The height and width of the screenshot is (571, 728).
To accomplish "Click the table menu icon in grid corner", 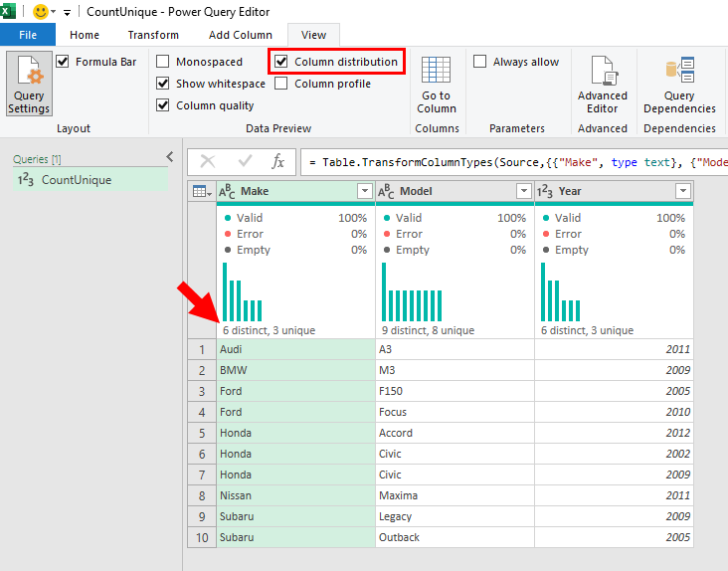I will [x=202, y=191].
